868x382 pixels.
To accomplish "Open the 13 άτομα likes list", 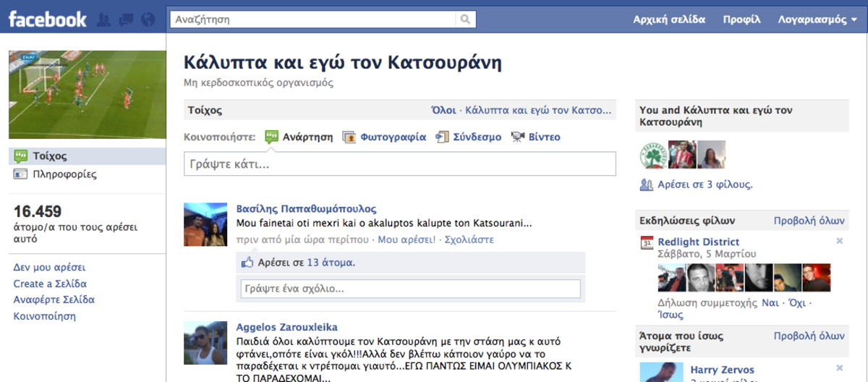I will coord(330,263).
